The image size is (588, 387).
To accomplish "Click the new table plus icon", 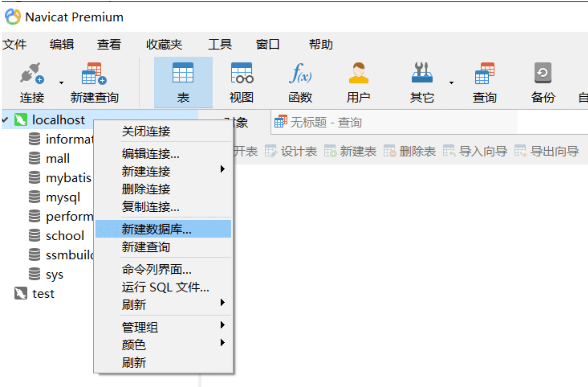I will click(330, 151).
